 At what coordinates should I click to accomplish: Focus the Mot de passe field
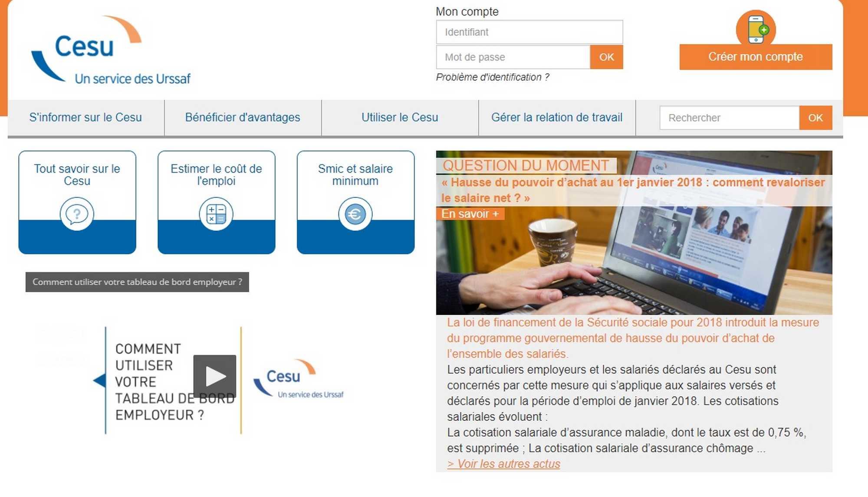[513, 57]
